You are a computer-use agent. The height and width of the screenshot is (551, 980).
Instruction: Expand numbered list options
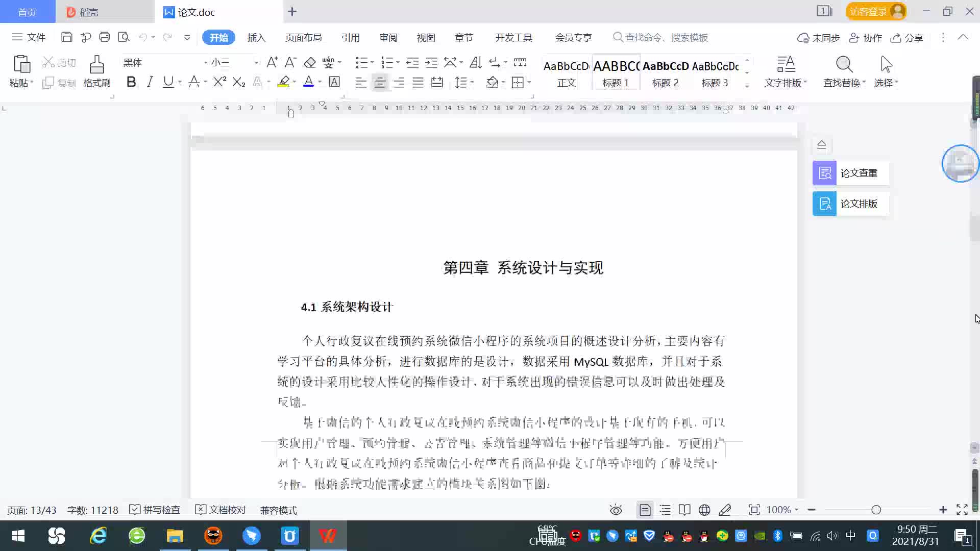tap(398, 62)
